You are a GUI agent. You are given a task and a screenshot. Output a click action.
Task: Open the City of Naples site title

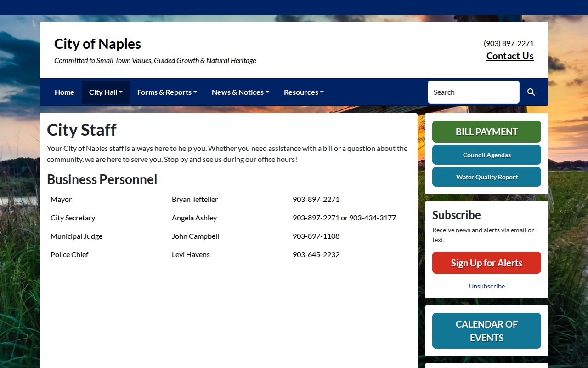pos(97,44)
